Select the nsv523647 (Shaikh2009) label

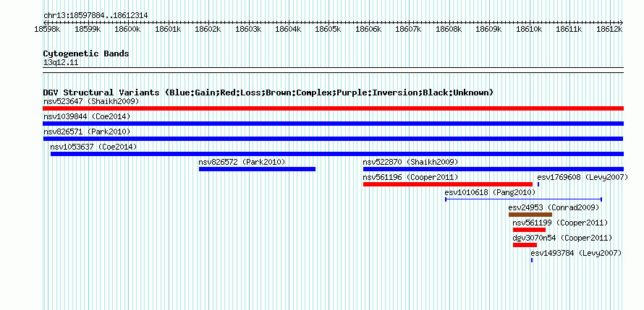[x=92, y=101]
